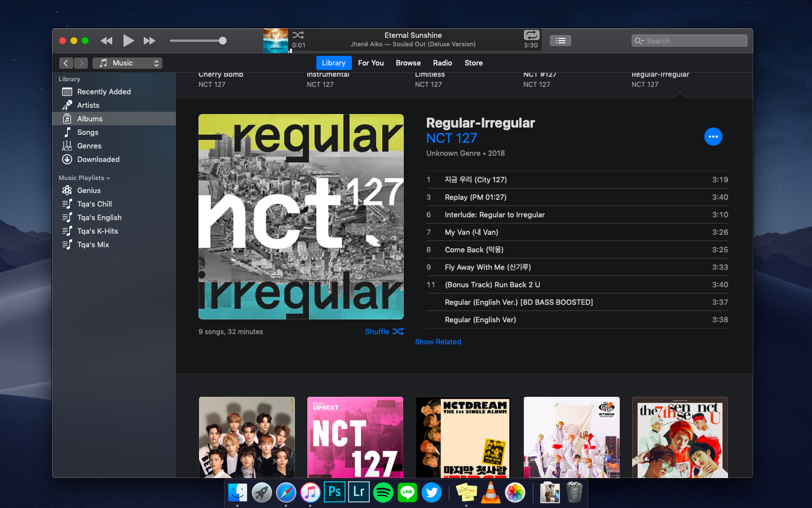Select track Come Back (악몽)

click(577, 249)
